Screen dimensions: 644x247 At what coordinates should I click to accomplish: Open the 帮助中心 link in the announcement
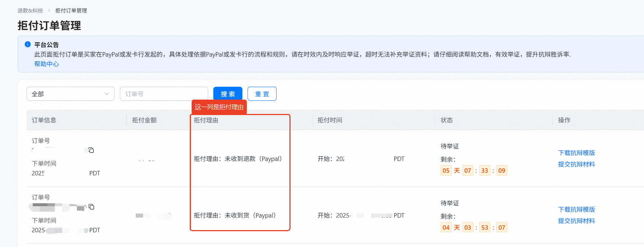tap(46, 64)
